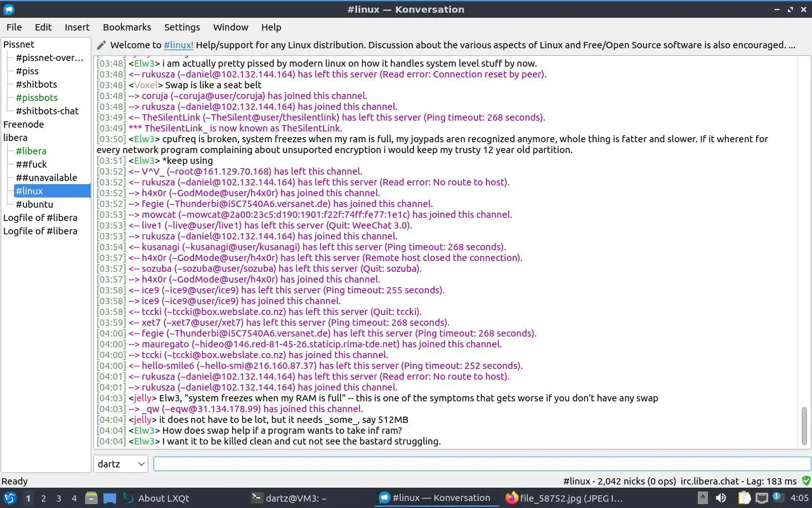Select the #linux channel in the tree
The image size is (812, 508).
click(52, 191)
